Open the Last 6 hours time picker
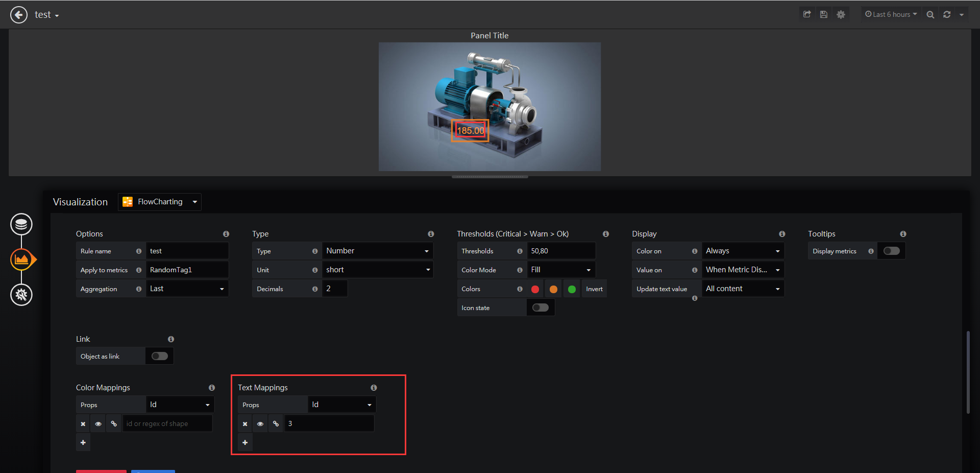This screenshot has height=473, width=980. pyautogui.click(x=891, y=14)
